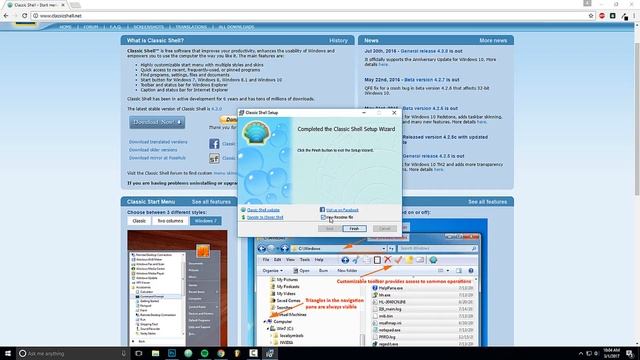The image size is (640, 360).
Task: Show hidden system tray icons
Action: tap(580, 353)
